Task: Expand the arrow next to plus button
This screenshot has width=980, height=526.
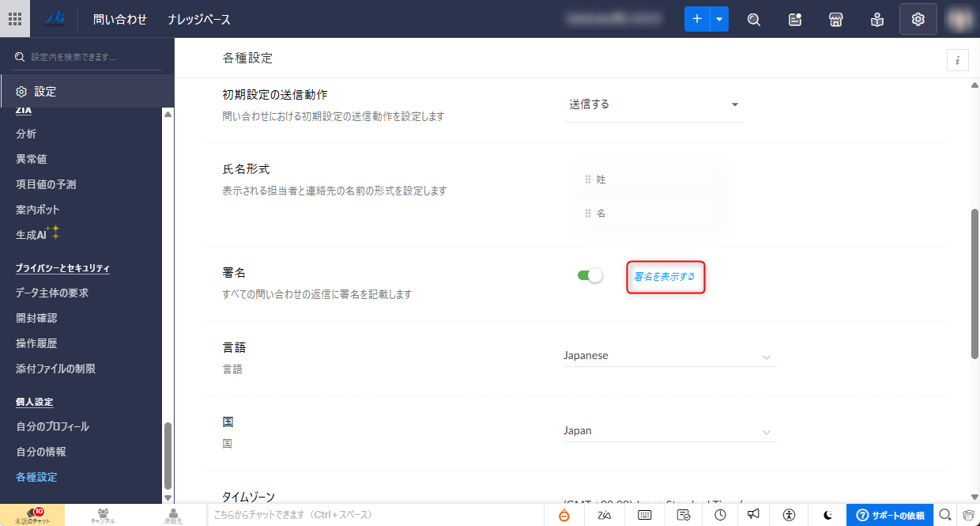Action: (x=719, y=19)
